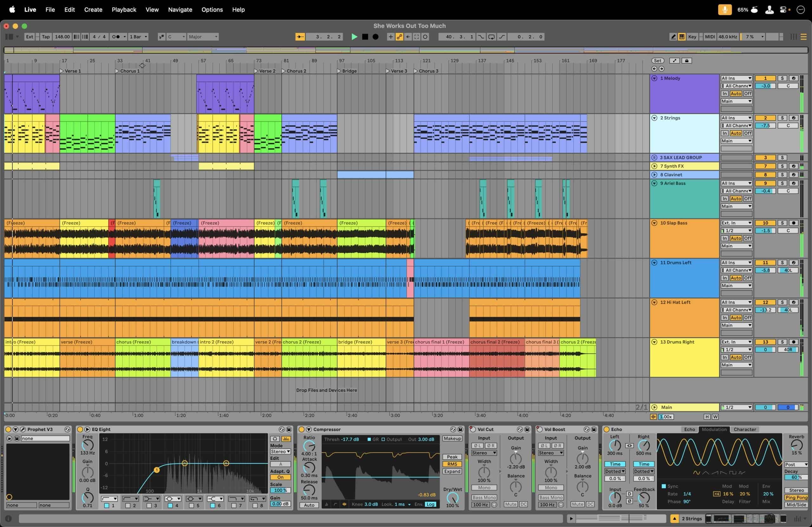
Task: Jump to previous locator arrow
Action: coord(654,69)
